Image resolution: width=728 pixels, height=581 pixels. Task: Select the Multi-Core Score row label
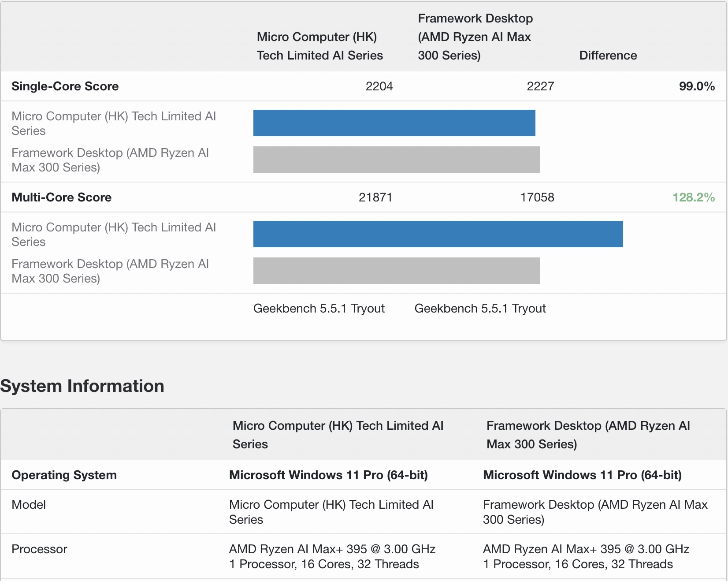tap(62, 197)
